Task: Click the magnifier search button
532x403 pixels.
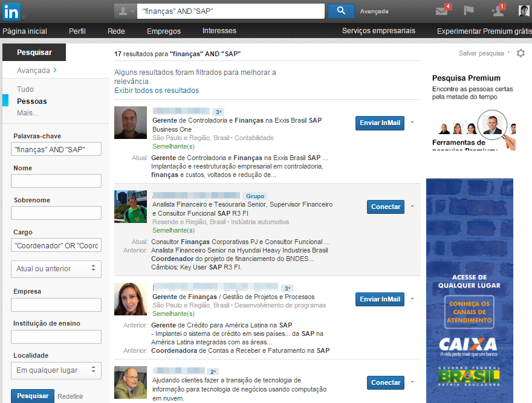Action: point(341,11)
